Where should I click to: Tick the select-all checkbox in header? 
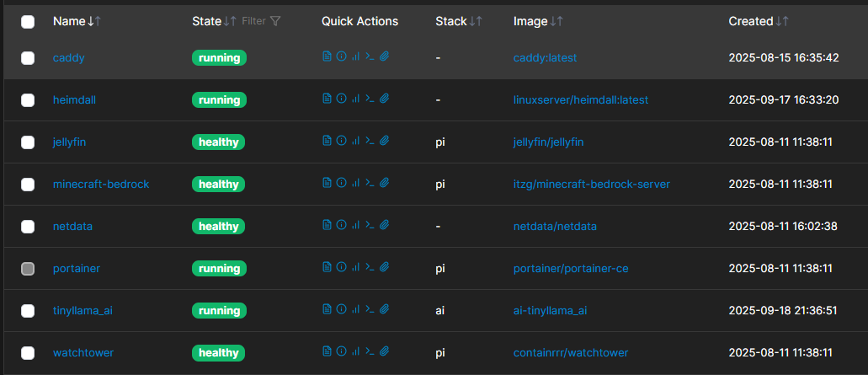point(28,22)
